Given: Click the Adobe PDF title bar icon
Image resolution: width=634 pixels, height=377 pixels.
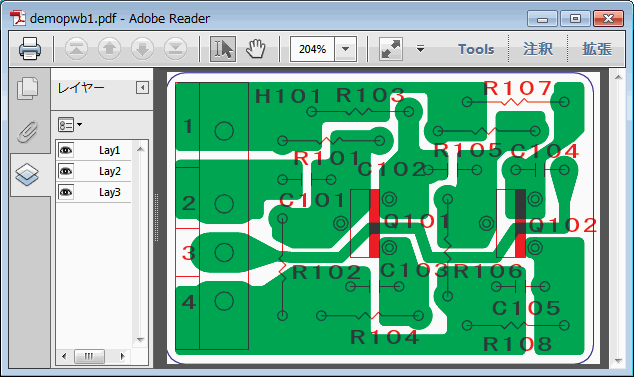Looking at the screenshot, I should tap(17, 19).
